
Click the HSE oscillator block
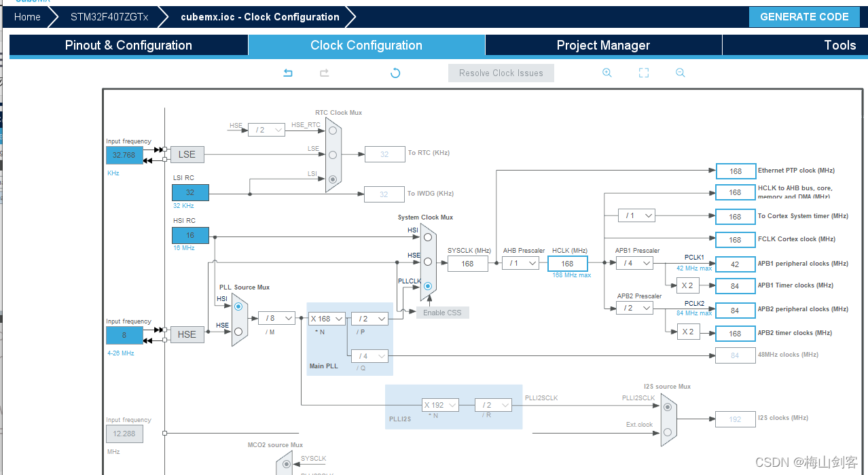[x=187, y=334]
